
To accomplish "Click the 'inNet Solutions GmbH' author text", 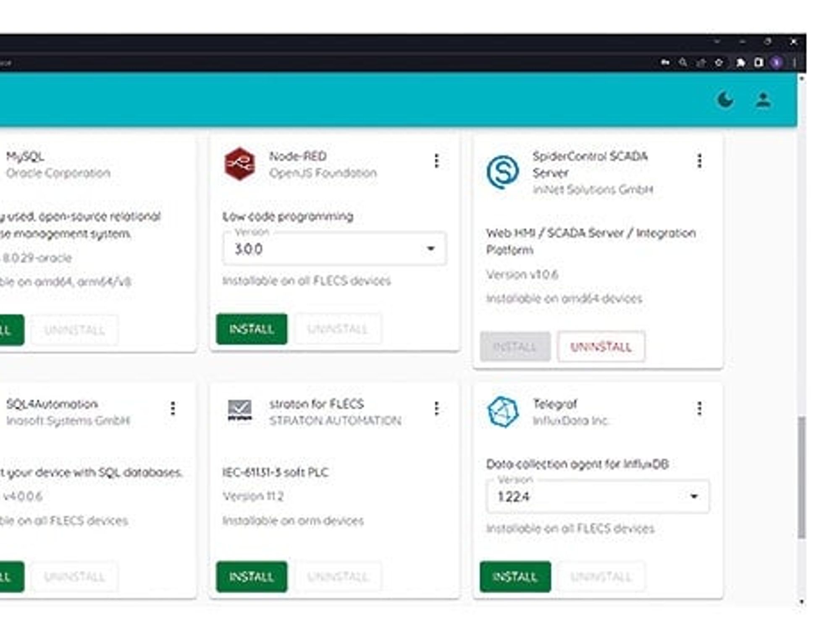I will (593, 189).
